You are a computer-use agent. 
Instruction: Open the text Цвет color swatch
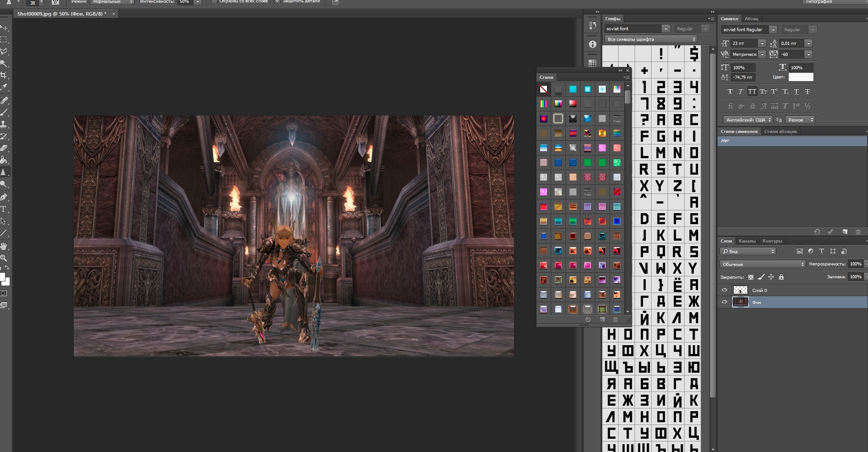[801, 77]
